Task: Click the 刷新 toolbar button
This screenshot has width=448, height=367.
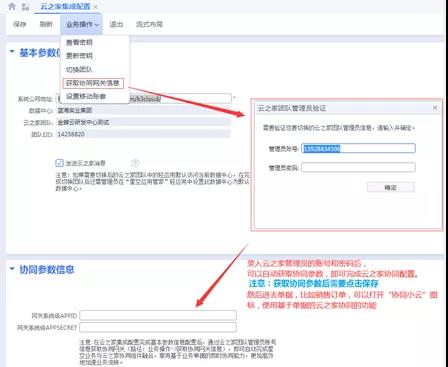Action: point(46,24)
